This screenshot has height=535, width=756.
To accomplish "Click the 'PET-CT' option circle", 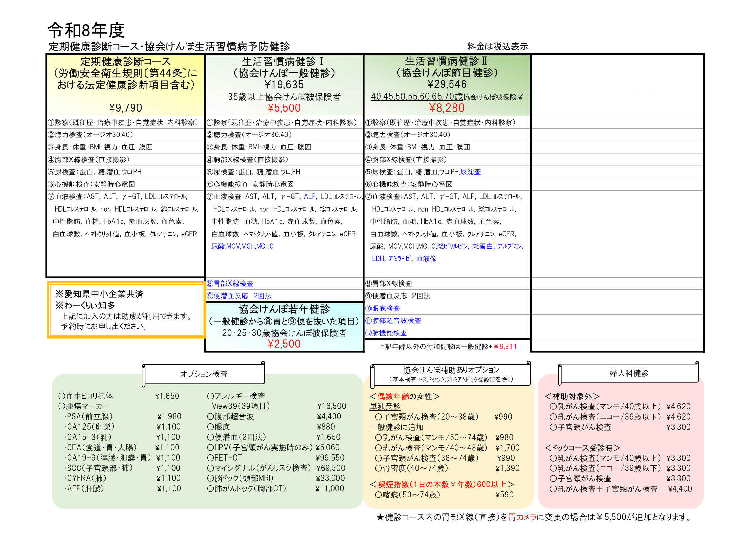I will 210,458.
